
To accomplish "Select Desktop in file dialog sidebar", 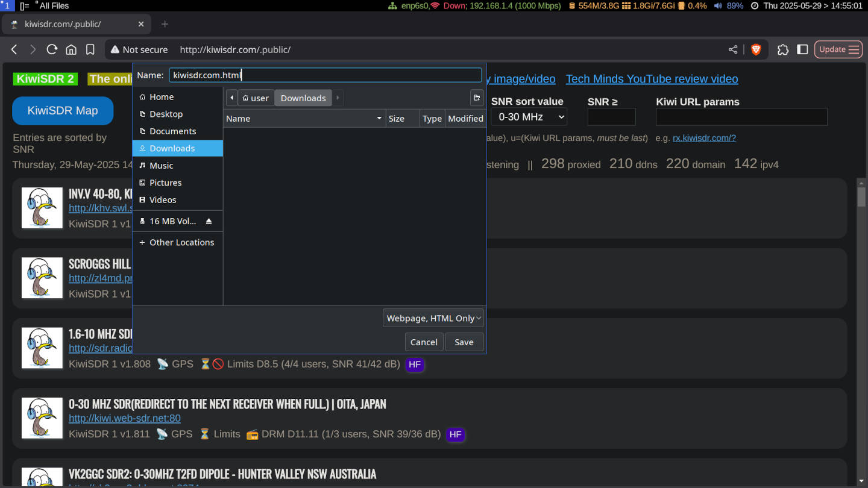I will point(178,114).
